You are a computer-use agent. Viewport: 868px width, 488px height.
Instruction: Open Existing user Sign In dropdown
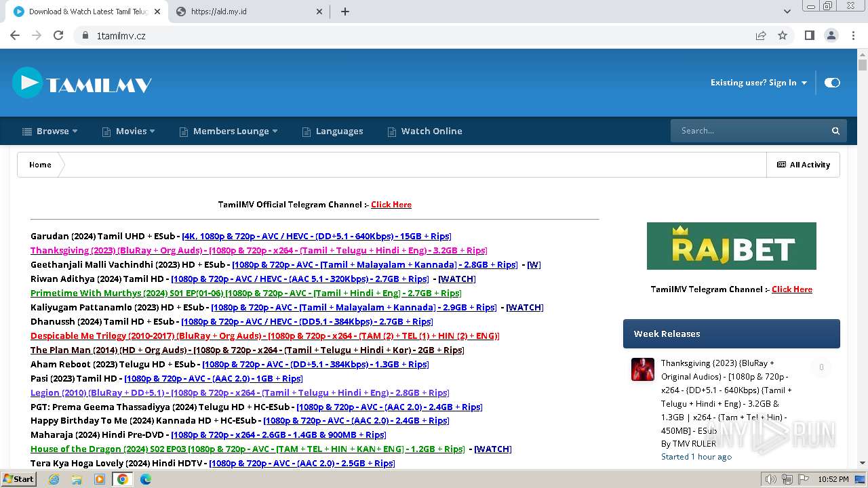[759, 83]
